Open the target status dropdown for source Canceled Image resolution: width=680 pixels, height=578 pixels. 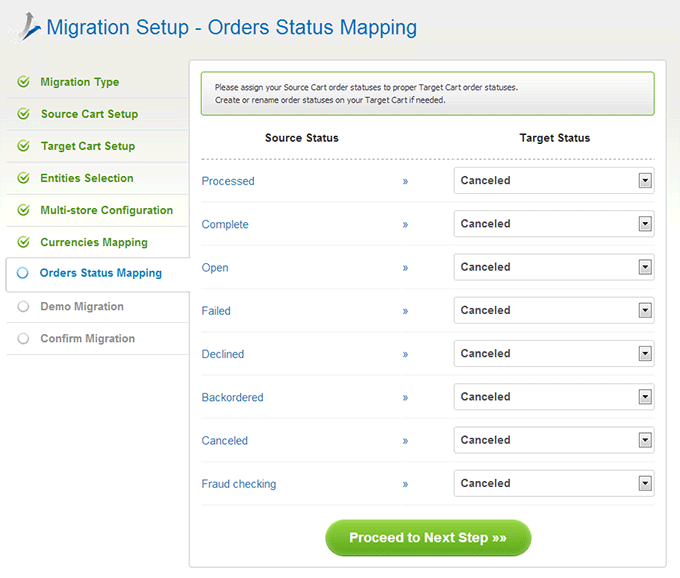554,440
